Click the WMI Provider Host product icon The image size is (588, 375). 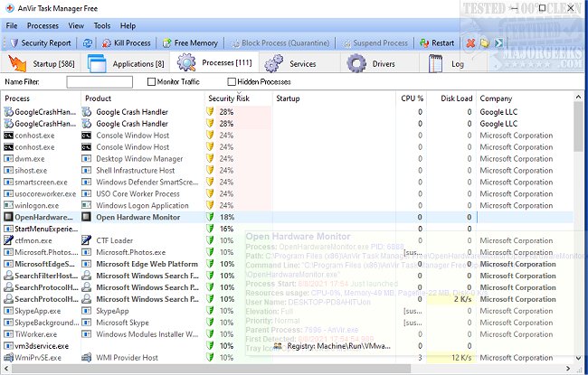click(x=87, y=358)
